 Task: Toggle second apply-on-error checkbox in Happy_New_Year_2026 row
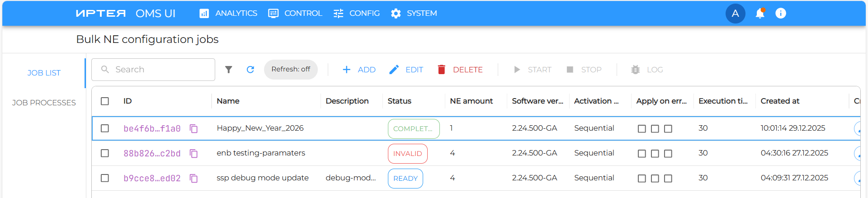click(655, 129)
